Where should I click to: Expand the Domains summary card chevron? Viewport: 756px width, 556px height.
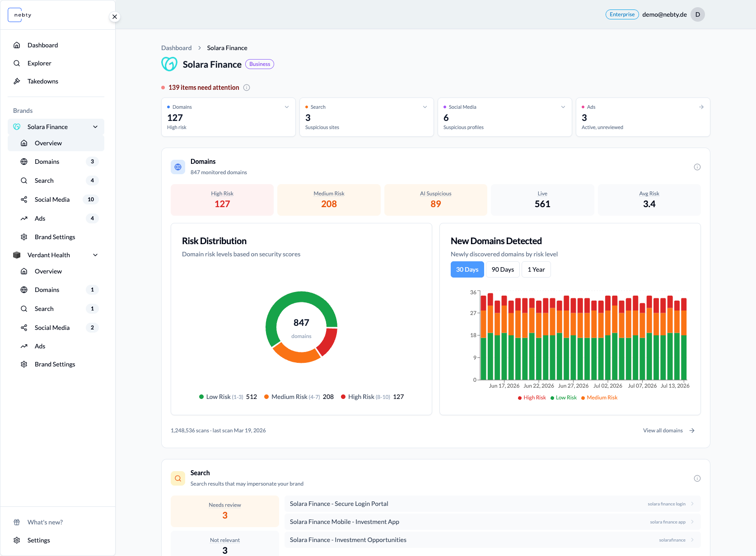click(x=287, y=107)
